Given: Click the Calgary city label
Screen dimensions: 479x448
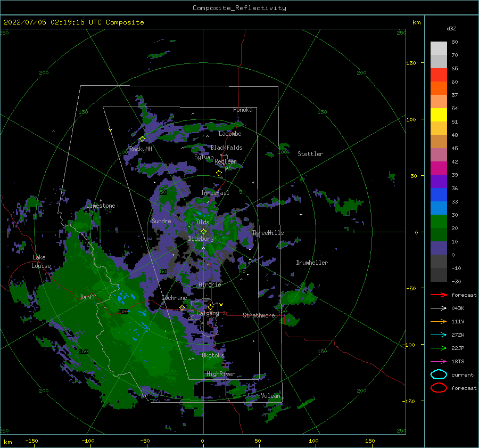Looking at the screenshot, I should [208, 313].
